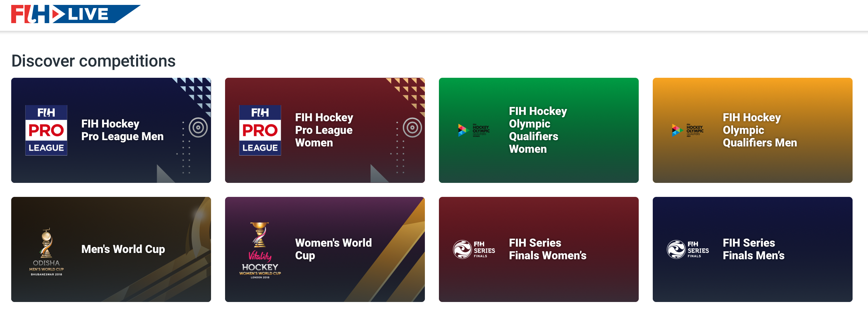Click Hockey Olympic Qualifiers logo on orange card
The height and width of the screenshot is (316, 868).
pyautogui.click(x=688, y=130)
